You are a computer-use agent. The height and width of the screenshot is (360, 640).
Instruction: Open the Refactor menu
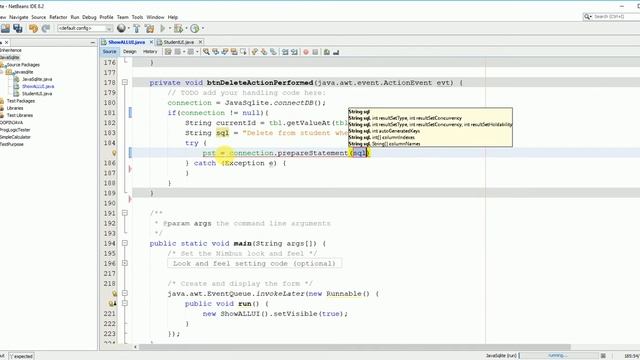[58, 17]
